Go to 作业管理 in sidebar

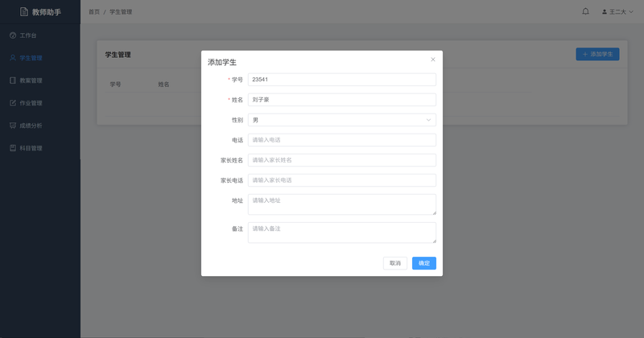31,103
